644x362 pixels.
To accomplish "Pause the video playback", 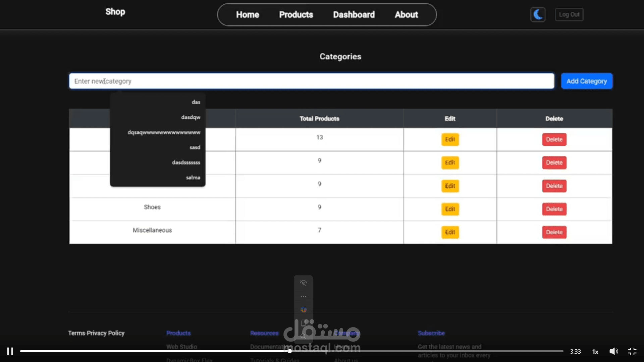I will 10,351.
